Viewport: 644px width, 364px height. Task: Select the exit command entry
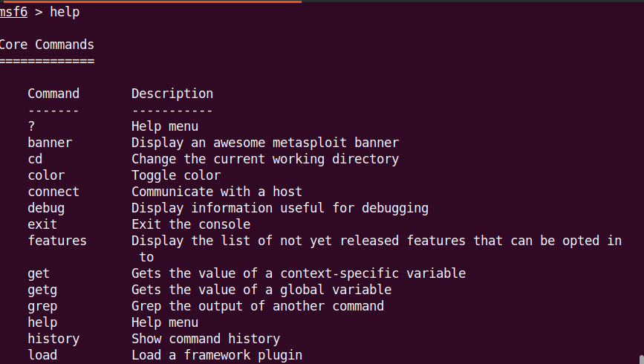(42, 224)
